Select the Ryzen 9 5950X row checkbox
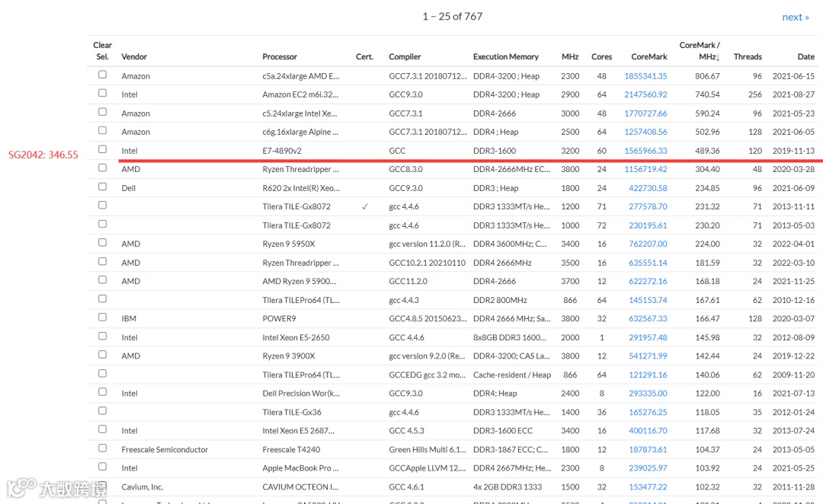The height and width of the screenshot is (504, 823). coord(102,242)
